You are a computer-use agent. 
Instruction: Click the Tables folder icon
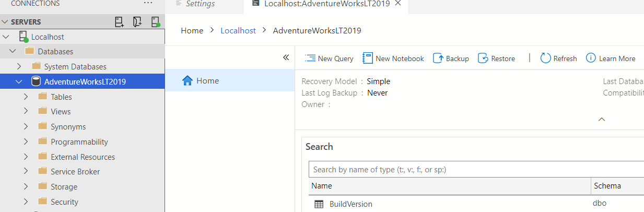coord(43,97)
